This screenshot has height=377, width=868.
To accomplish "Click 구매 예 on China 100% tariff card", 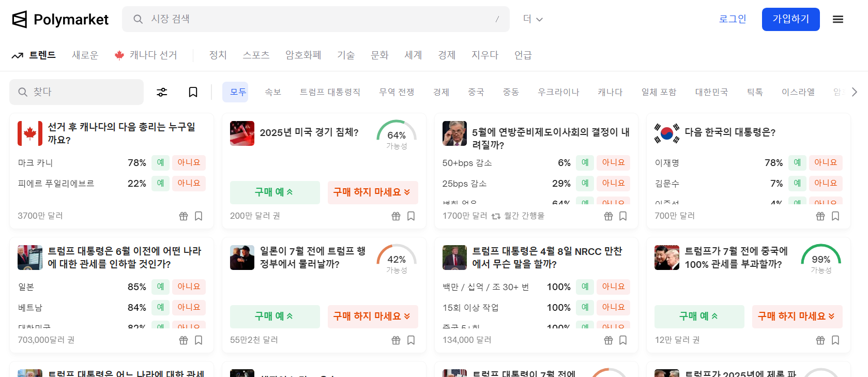I will click(699, 316).
